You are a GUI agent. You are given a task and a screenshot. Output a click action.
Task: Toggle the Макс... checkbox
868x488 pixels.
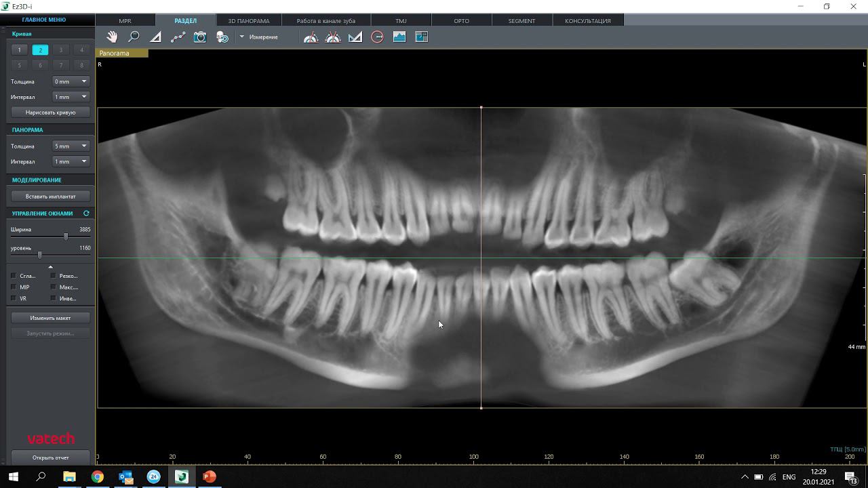click(x=53, y=287)
